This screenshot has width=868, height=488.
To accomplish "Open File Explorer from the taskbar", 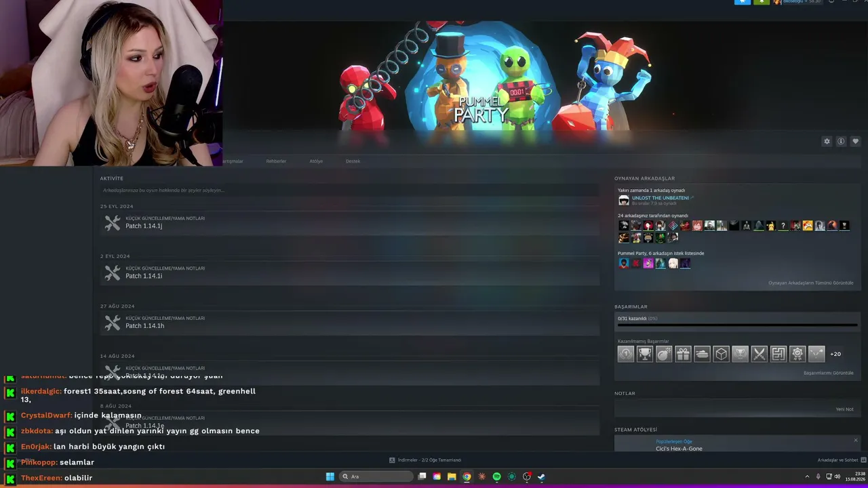I will pos(452,476).
